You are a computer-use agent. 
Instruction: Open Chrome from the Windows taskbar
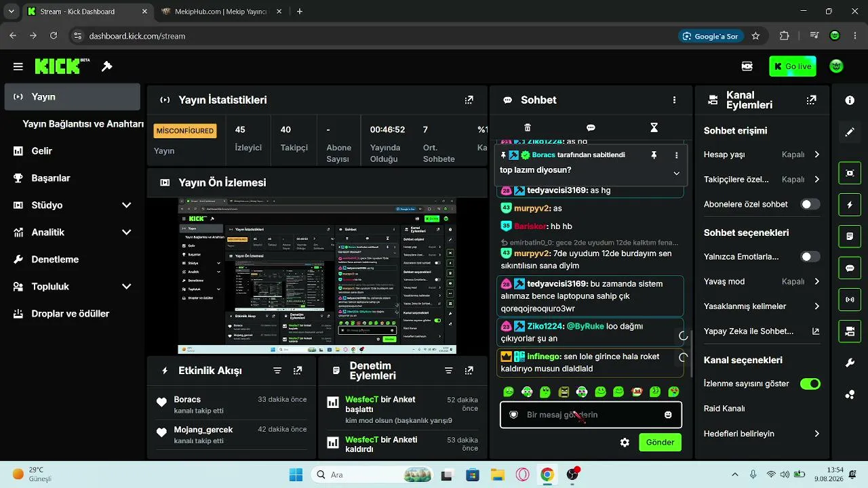(x=547, y=474)
